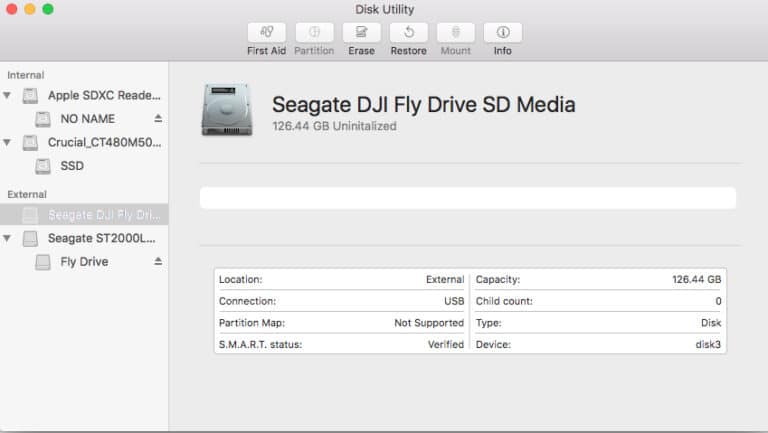Zoom the Disk Utility window

pos(48,9)
